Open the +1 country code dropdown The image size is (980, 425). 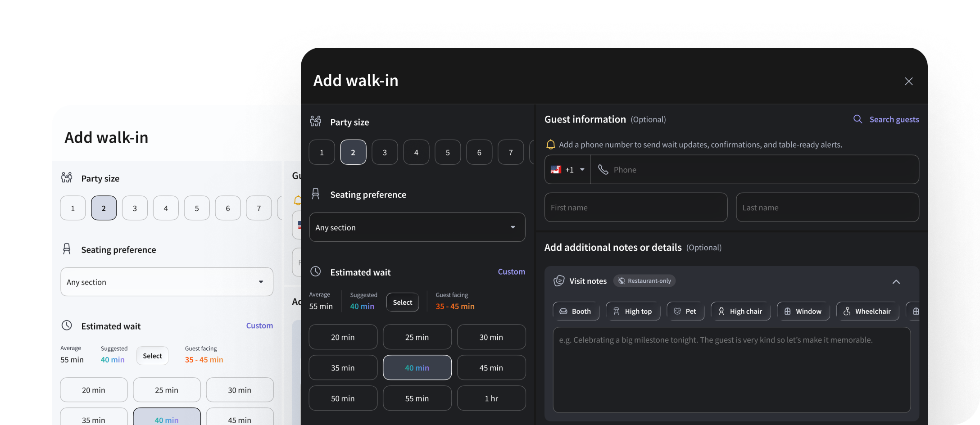pyautogui.click(x=567, y=170)
